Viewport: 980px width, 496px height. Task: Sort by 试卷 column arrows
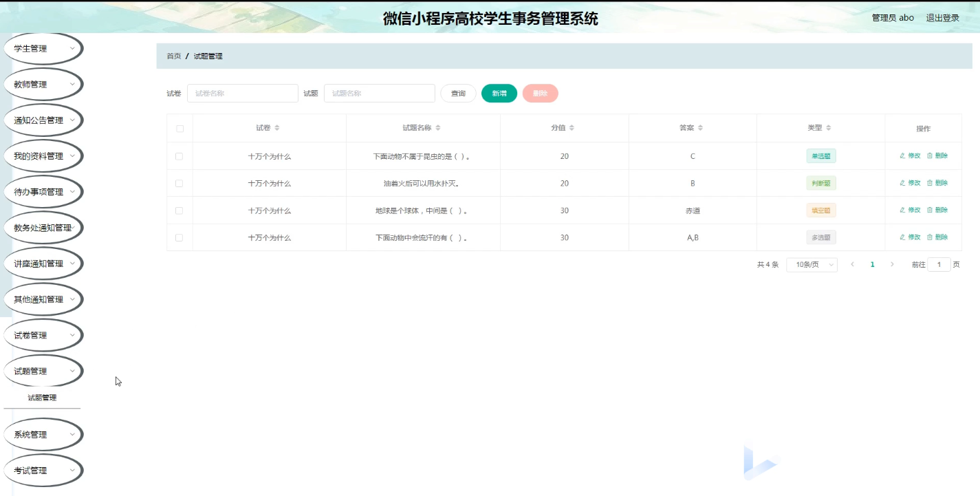click(x=277, y=128)
